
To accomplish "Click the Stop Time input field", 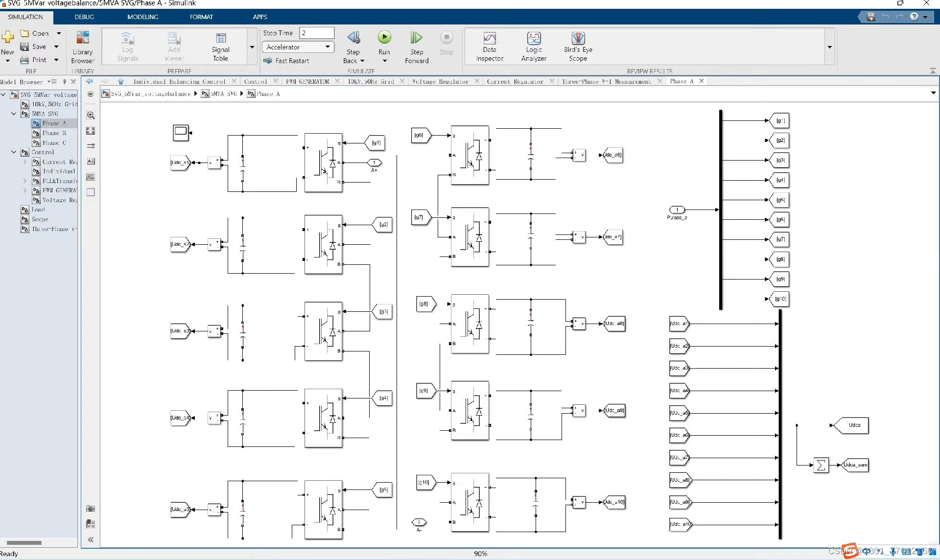I will (317, 33).
